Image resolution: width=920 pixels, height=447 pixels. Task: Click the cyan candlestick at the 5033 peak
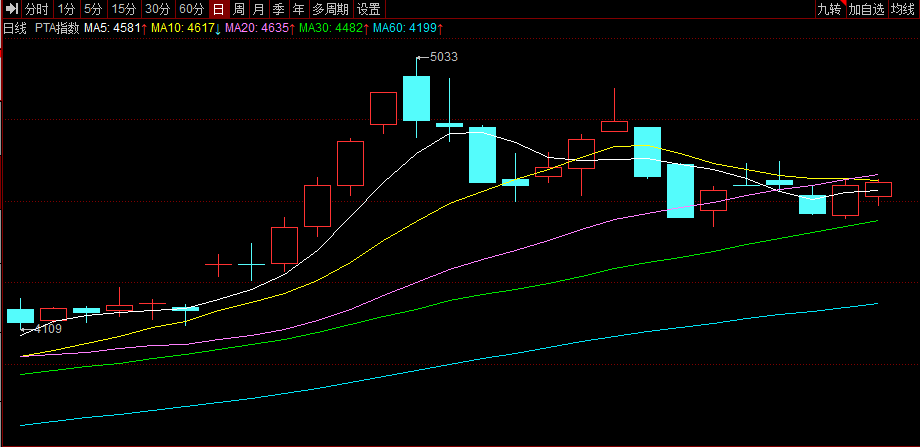(417, 99)
